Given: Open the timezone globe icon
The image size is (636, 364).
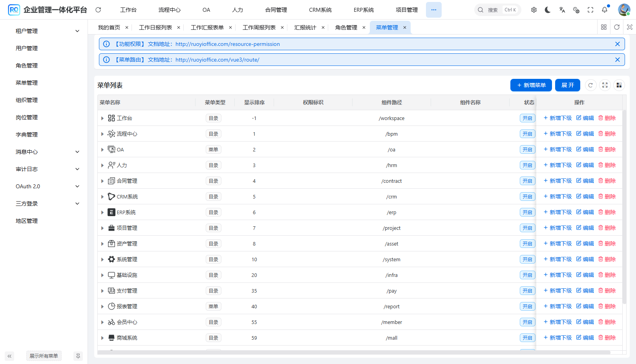Looking at the screenshot, I should click(x=576, y=9).
